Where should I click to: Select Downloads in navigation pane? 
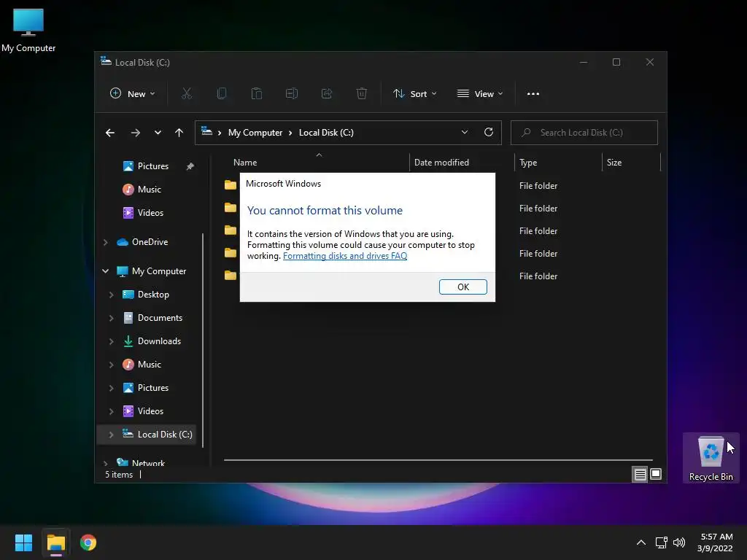(152, 341)
